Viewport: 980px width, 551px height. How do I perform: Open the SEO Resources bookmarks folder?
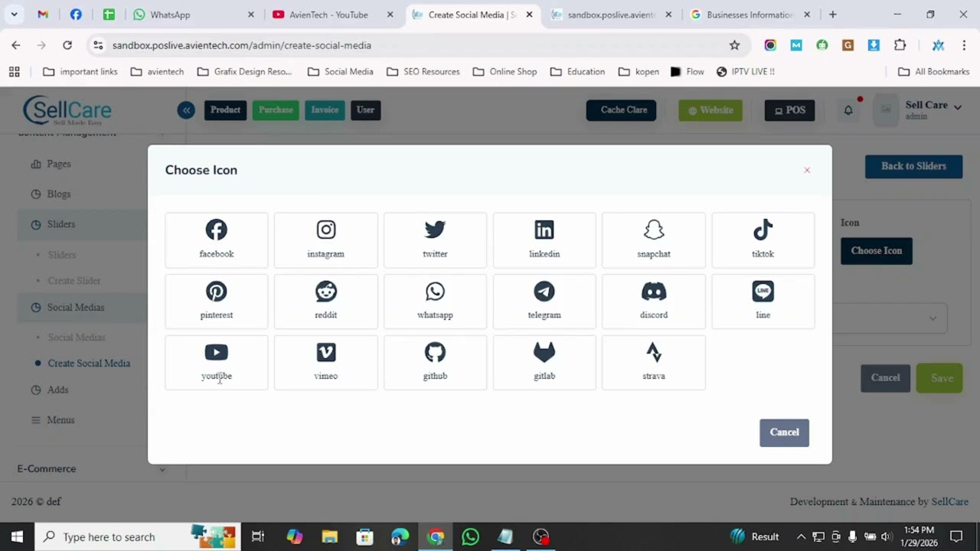click(x=423, y=72)
